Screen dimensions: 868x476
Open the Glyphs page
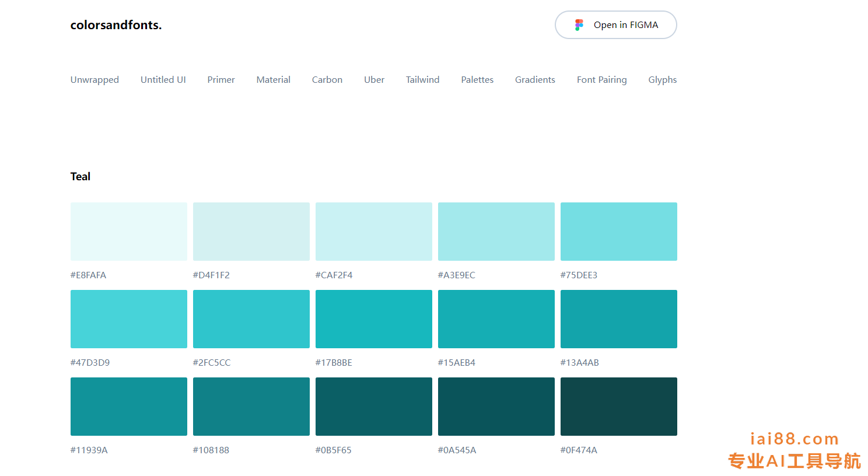click(x=663, y=80)
